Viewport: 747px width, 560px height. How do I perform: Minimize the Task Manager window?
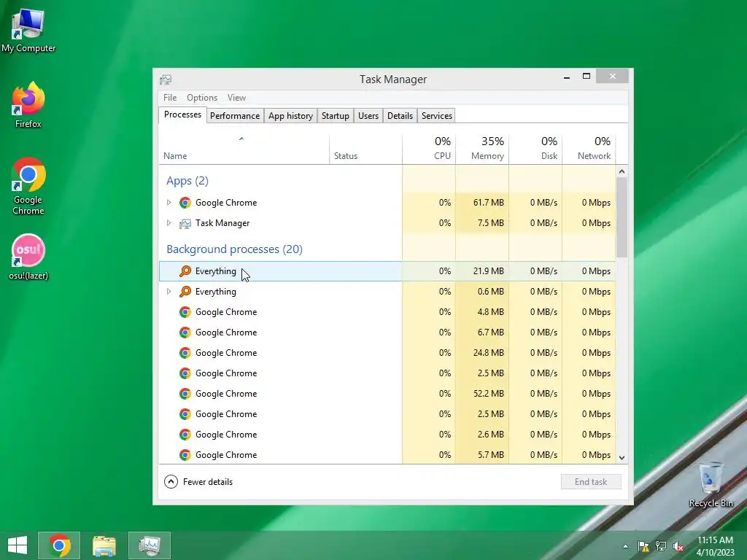click(x=566, y=77)
